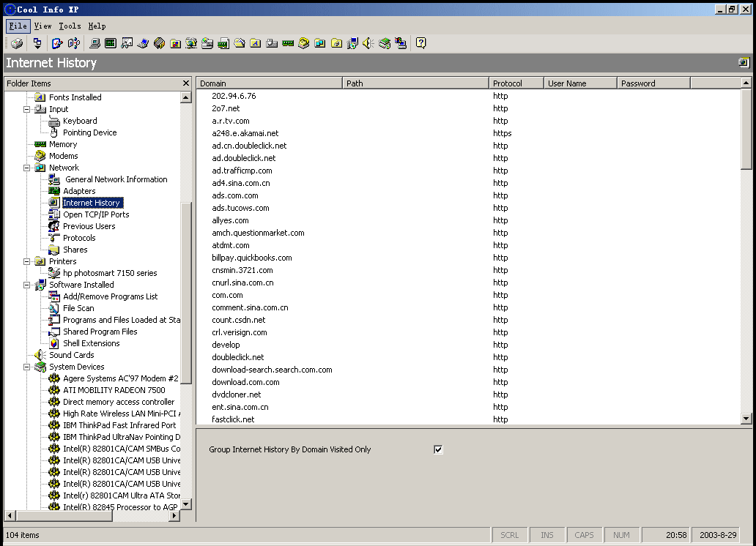Collapse the Printers tree node
Image resolution: width=756 pixels, height=546 pixels.
[27, 262]
